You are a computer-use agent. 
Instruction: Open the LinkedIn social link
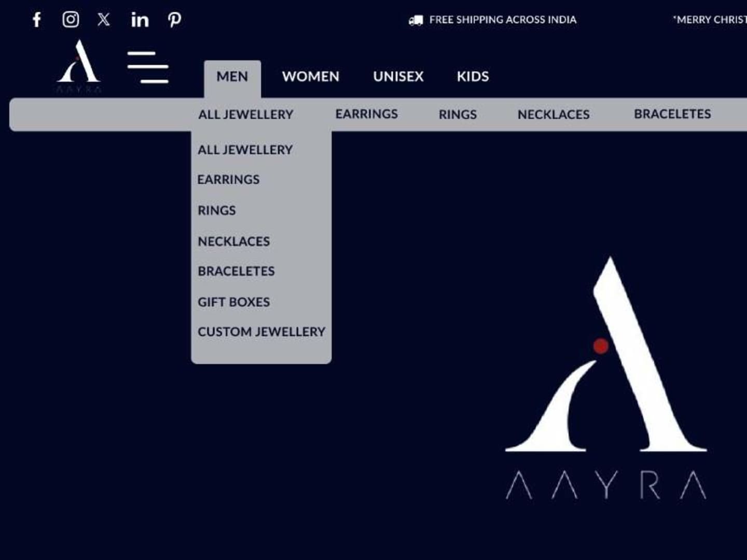click(140, 20)
